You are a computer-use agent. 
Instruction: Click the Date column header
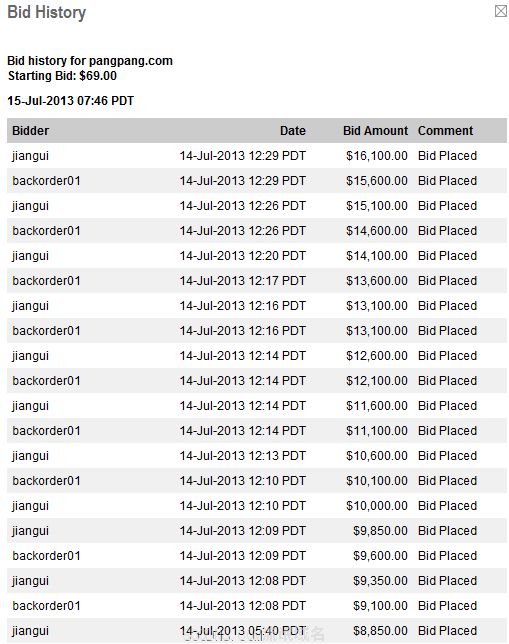(293, 131)
